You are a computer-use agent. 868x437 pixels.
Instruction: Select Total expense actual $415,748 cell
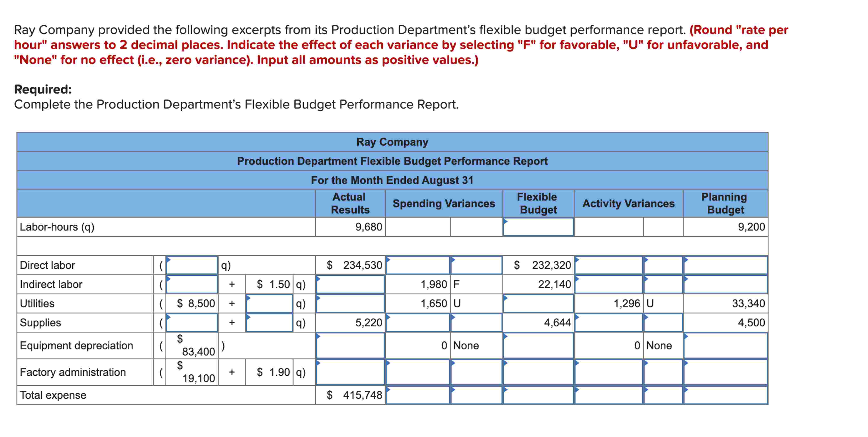point(350,395)
